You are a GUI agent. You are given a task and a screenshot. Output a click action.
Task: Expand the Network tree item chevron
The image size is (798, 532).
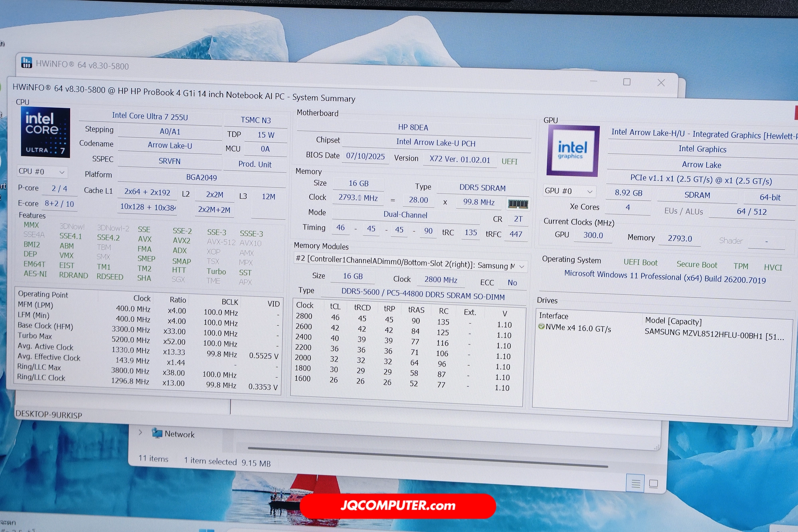[x=140, y=432]
